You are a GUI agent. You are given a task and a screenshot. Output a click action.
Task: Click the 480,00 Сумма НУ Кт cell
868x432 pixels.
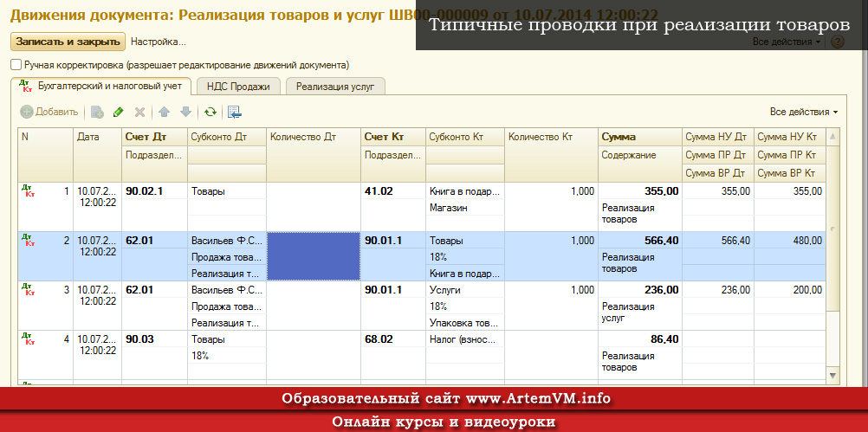789,241
